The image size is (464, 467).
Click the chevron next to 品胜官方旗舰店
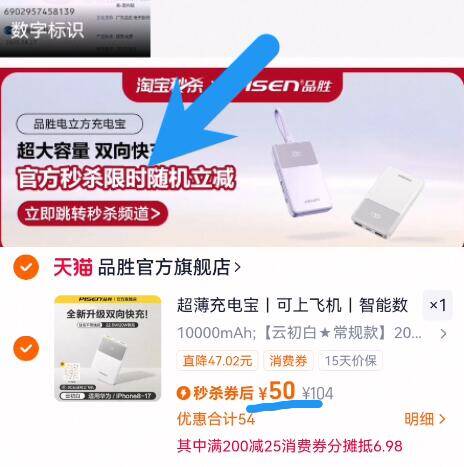(x=237, y=267)
